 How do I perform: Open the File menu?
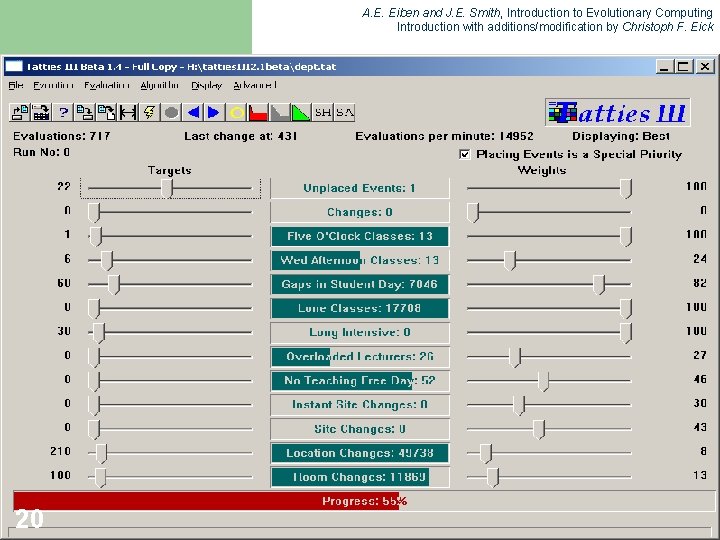pos(16,85)
